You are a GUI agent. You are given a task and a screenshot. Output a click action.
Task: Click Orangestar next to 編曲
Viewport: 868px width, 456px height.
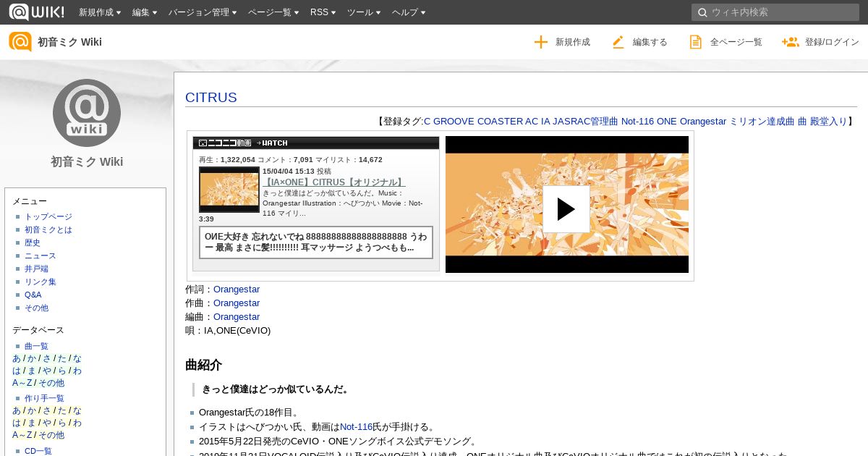click(237, 316)
